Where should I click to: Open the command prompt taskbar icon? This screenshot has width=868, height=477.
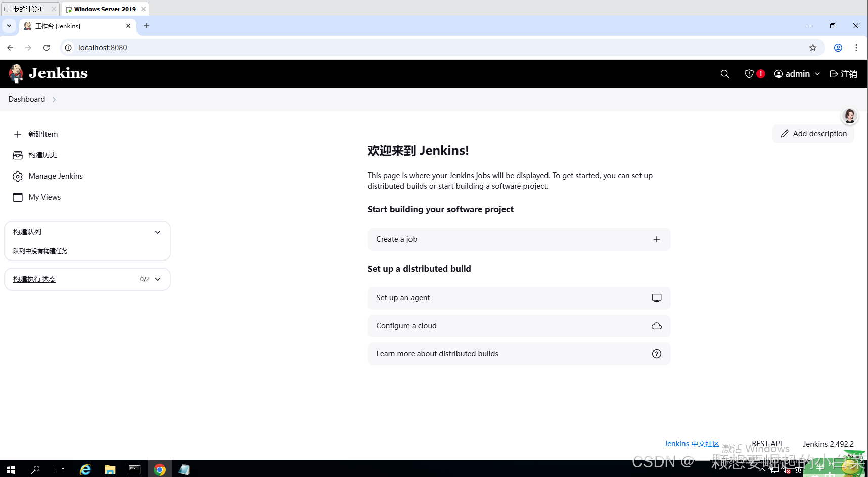pyautogui.click(x=134, y=469)
